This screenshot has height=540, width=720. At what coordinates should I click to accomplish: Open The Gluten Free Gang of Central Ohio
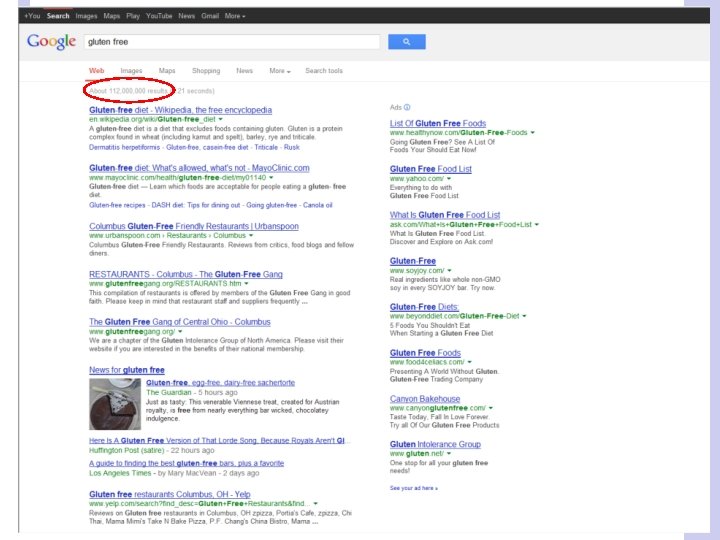pyautogui.click(x=180, y=322)
